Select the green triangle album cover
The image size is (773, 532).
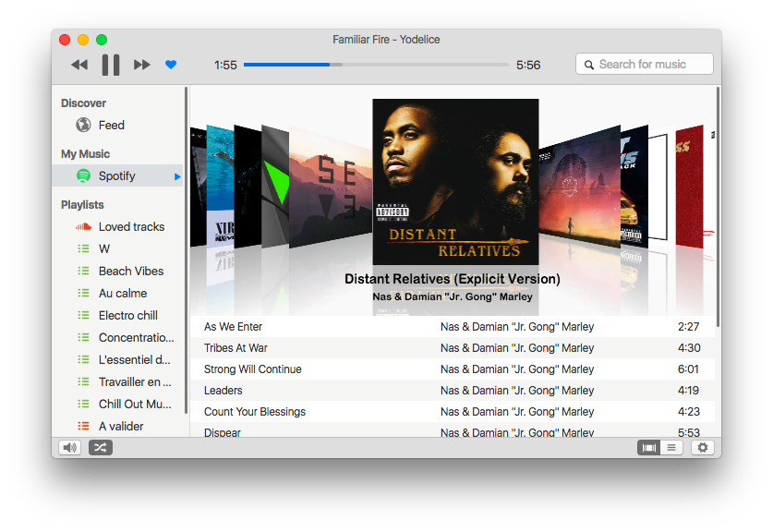tap(275, 187)
